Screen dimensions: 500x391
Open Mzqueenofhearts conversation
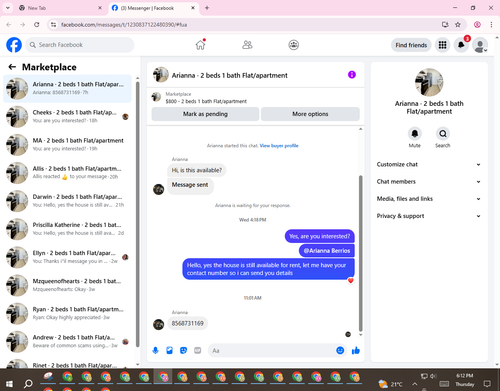click(67, 285)
